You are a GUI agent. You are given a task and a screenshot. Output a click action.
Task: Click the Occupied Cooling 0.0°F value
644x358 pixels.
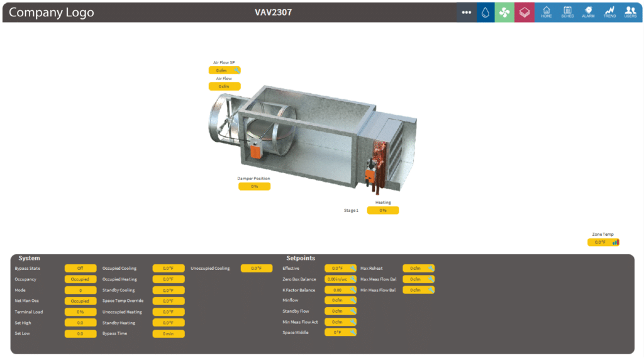tap(169, 269)
